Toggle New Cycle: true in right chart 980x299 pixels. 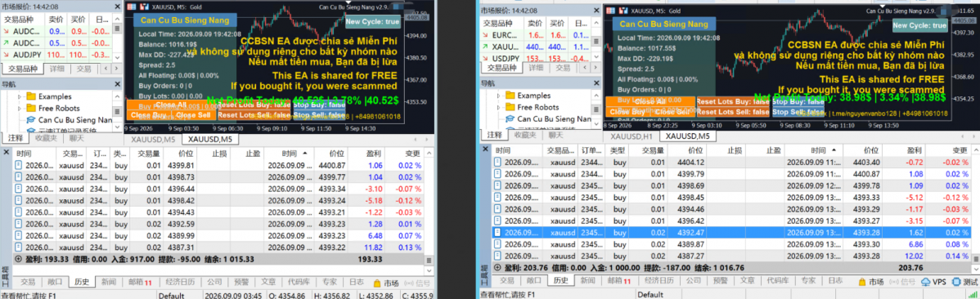[919, 25]
